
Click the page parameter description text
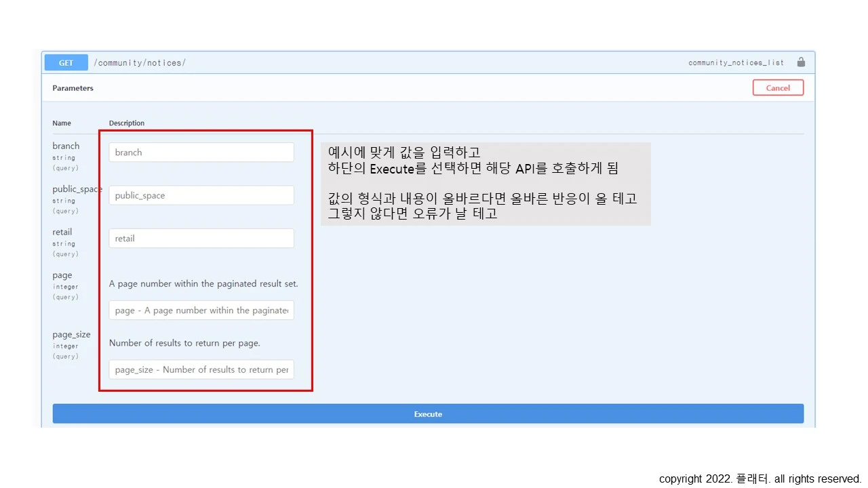pyautogui.click(x=203, y=283)
